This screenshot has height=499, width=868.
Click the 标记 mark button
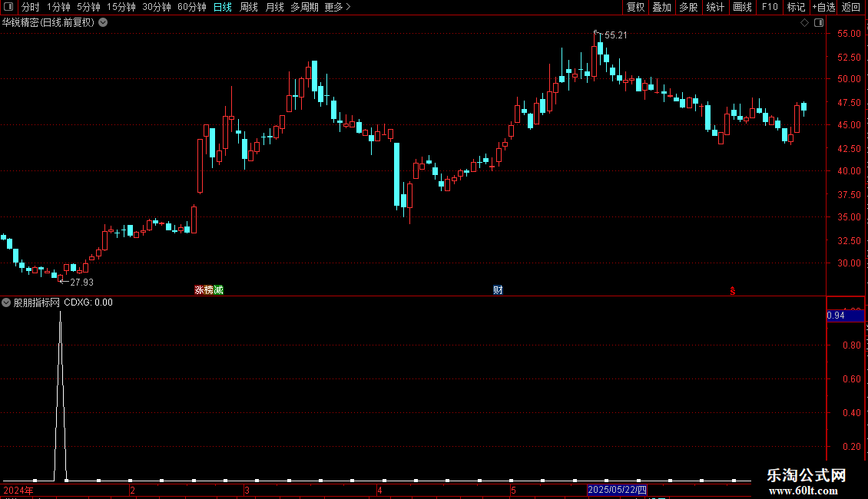[796, 7]
